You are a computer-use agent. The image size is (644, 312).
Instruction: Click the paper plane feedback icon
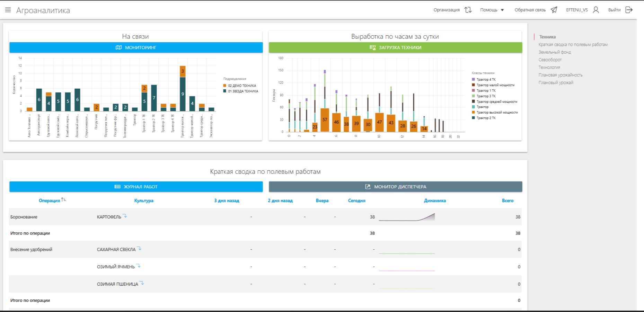coord(554,10)
